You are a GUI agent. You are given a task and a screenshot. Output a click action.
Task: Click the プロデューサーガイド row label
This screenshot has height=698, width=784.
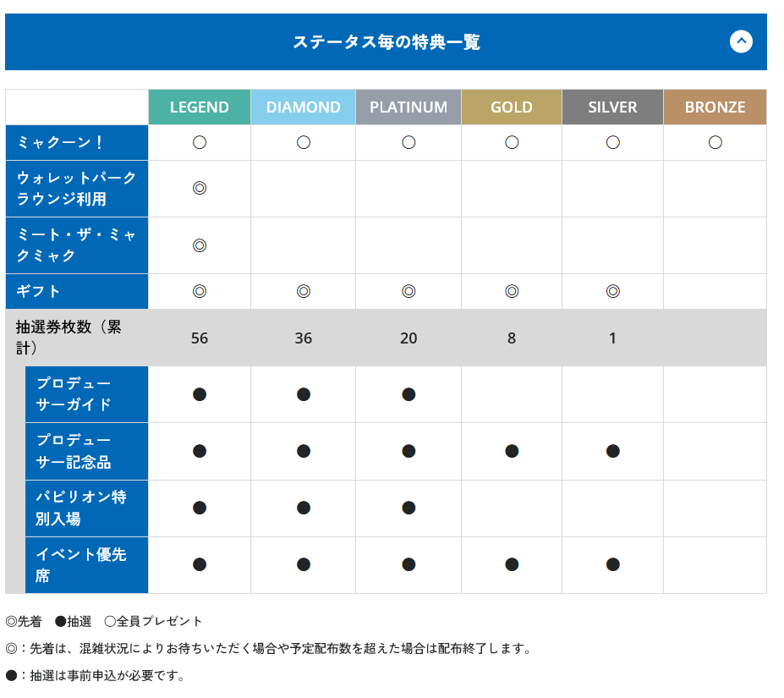pos(86,394)
